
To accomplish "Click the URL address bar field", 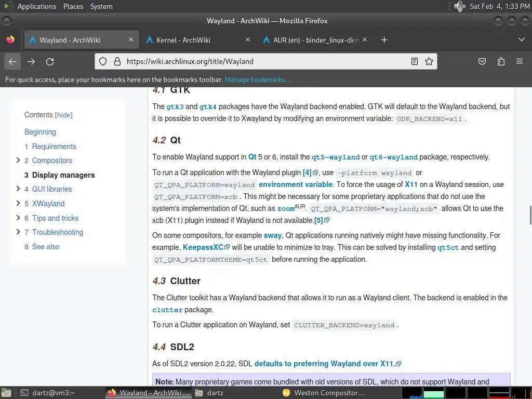I will pyautogui.click(x=265, y=61).
